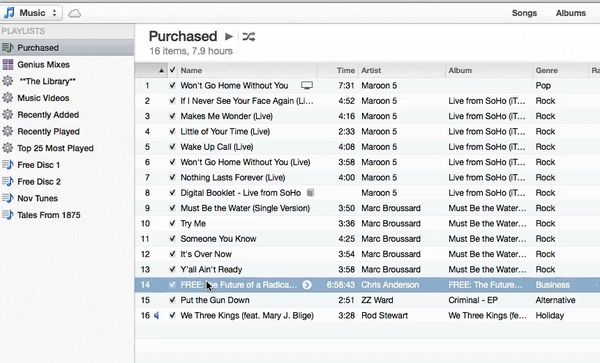Image resolution: width=600 pixels, height=363 pixels.
Task: Click the playlist icon beside Free Disc 1
Action: coord(8,165)
